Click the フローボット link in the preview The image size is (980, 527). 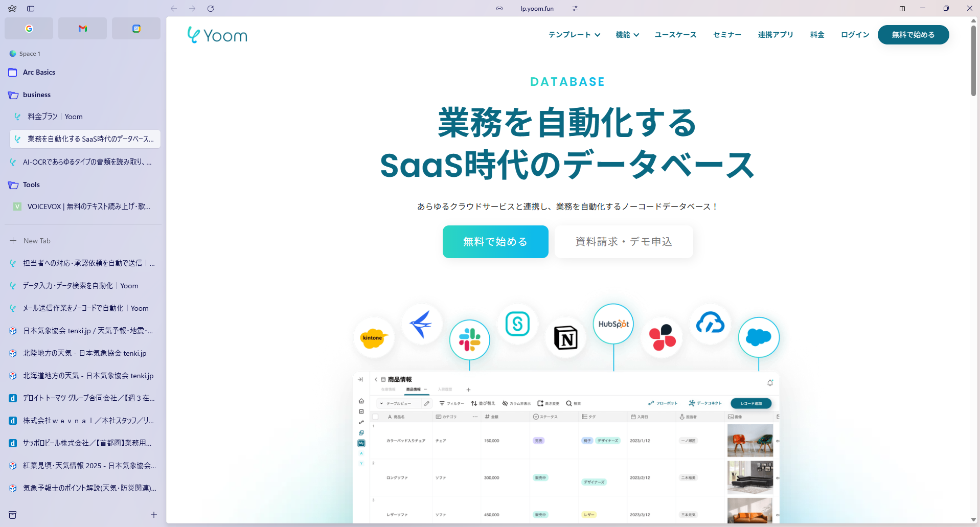[663, 403]
